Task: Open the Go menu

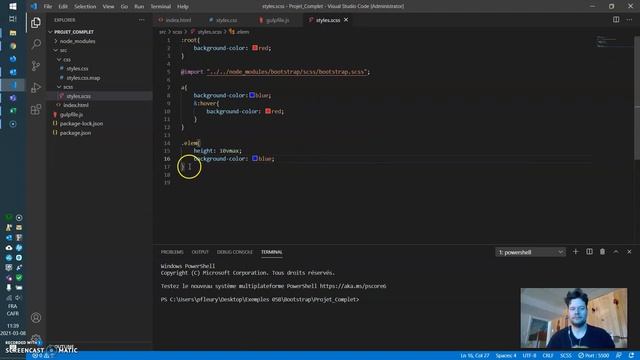Action: pos(124,7)
